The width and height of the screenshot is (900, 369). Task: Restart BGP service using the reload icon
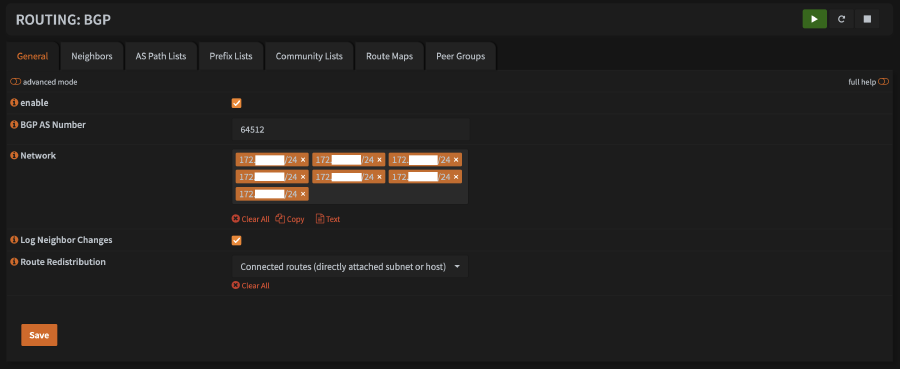pos(841,19)
